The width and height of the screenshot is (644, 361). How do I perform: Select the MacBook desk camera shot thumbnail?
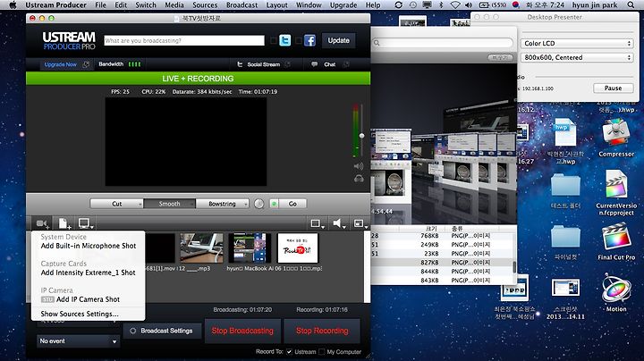(201, 248)
